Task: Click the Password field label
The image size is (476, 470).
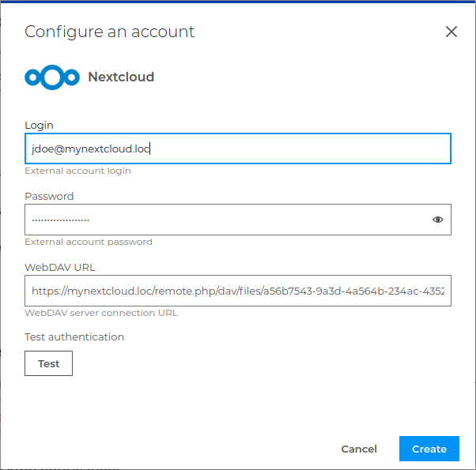Action: 49,196
